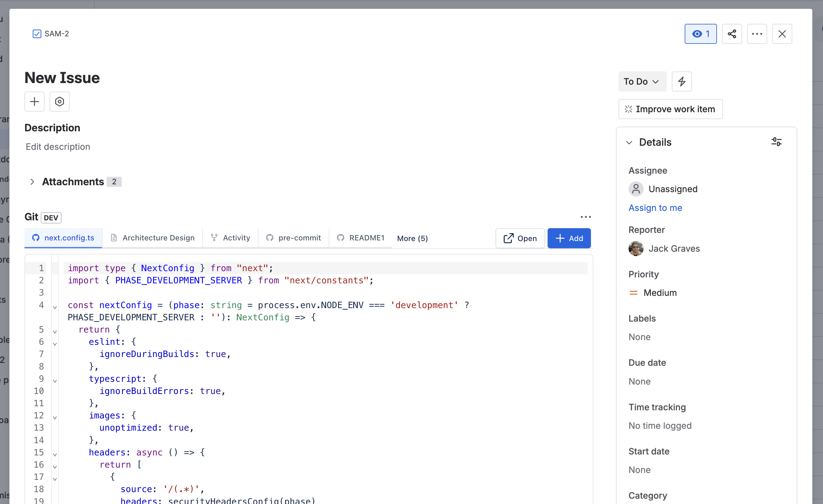Click Jack Graves reporter avatar

[x=635, y=249]
